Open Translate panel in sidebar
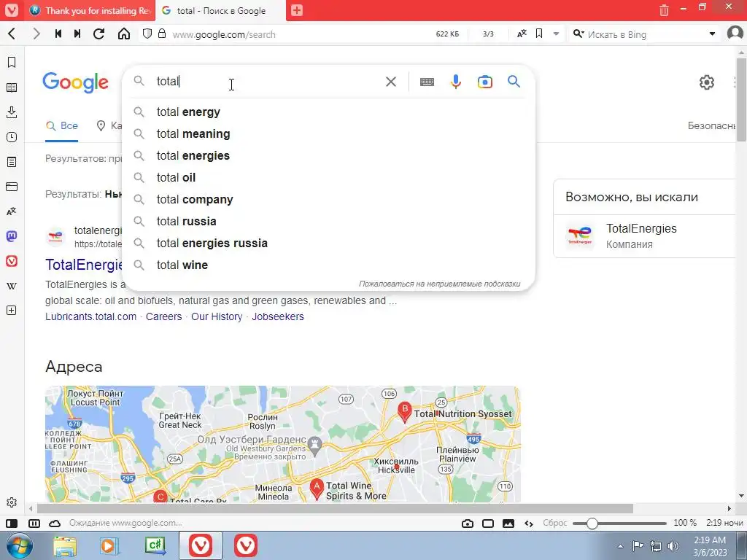Screen dimensions: 747x560 click(12, 211)
